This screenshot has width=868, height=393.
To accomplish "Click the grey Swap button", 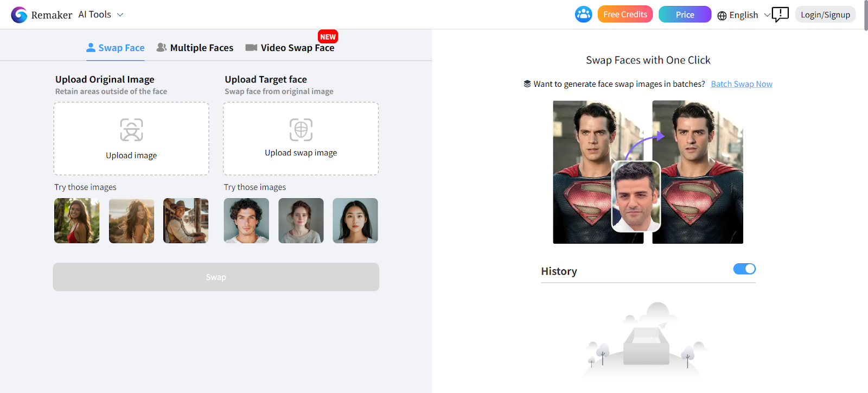I will (x=216, y=277).
